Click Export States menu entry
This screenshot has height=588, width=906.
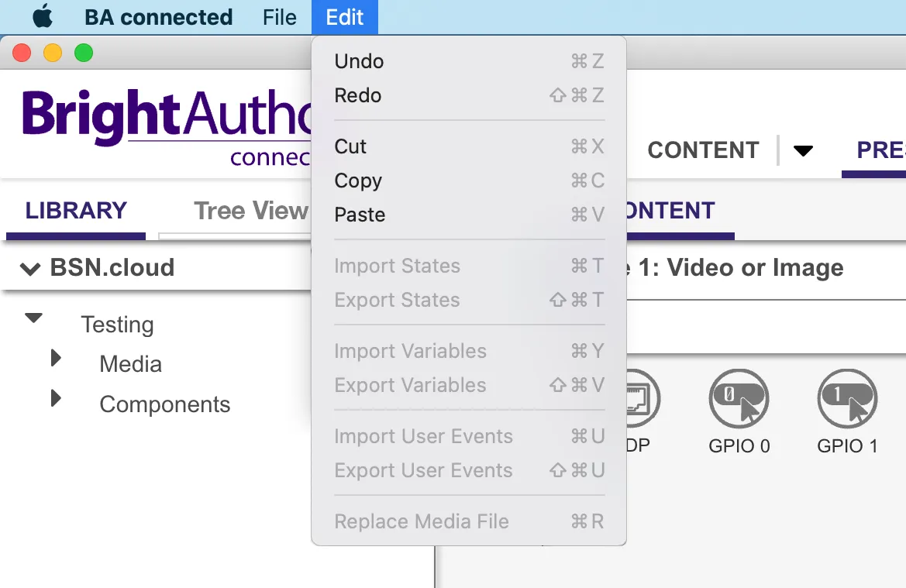tap(469, 300)
